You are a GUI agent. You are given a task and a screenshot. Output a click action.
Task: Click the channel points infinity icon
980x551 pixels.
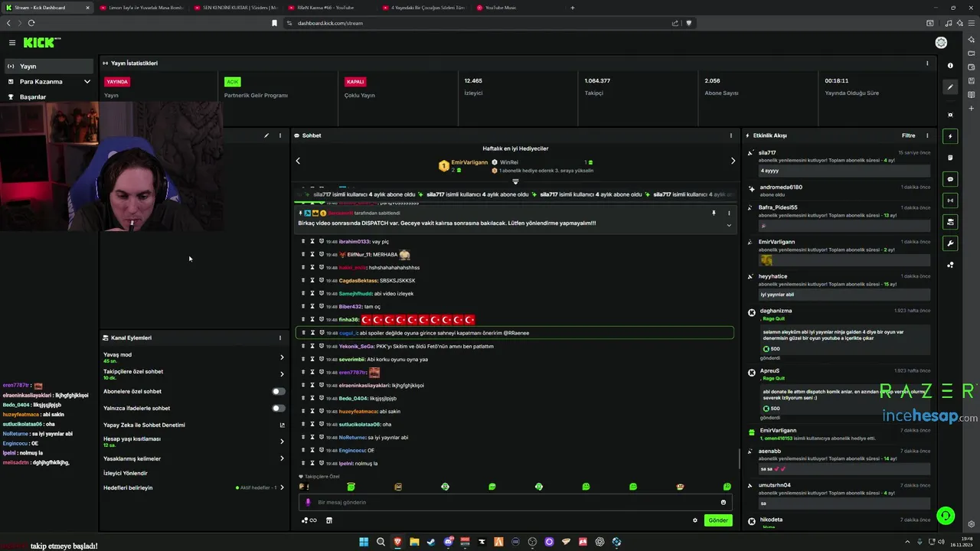pos(309,520)
